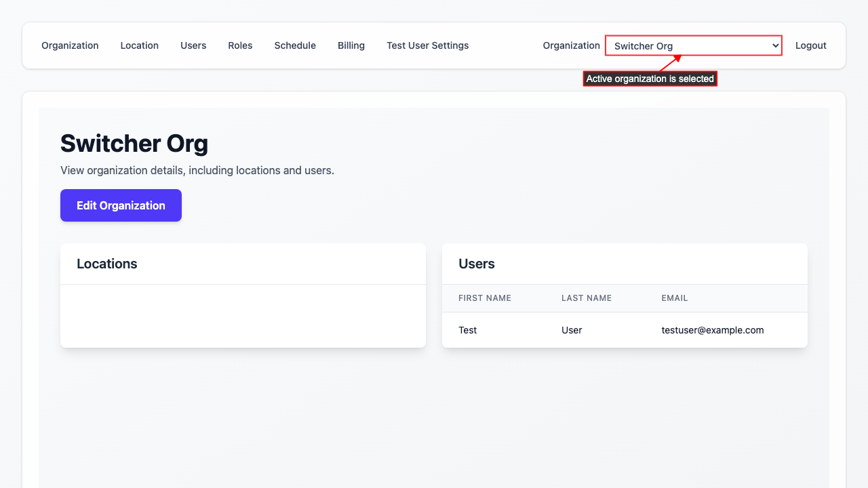868x488 pixels.
Task: Click the dropdown arrow of organization selector
Action: coord(775,46)
